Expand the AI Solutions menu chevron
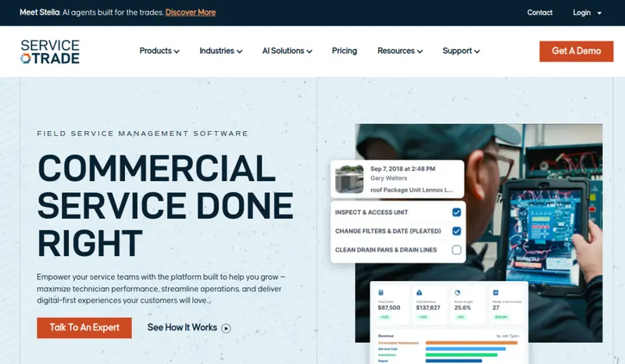The height and width of the screenshot is (364, 625). coord(309,52)
